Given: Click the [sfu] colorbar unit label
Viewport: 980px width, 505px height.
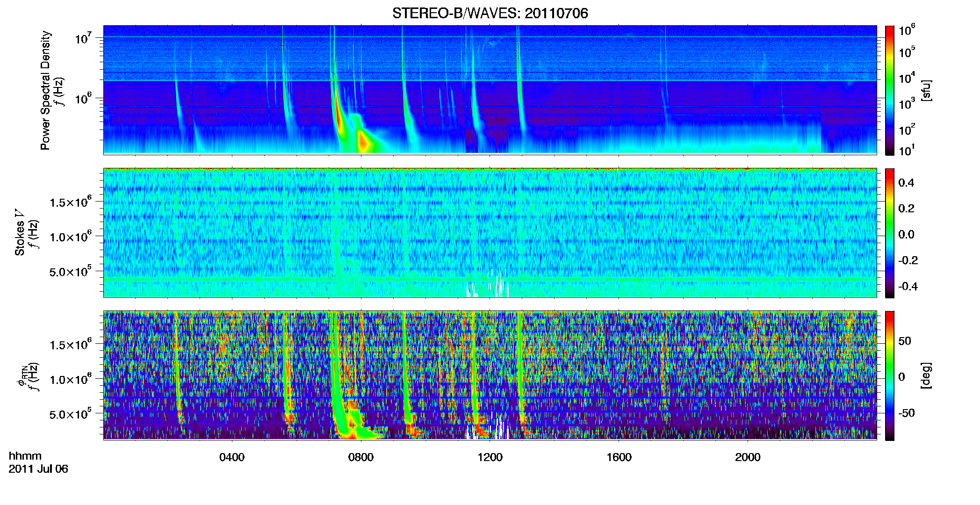Looking at the screenshot, I should pos(926,90).
